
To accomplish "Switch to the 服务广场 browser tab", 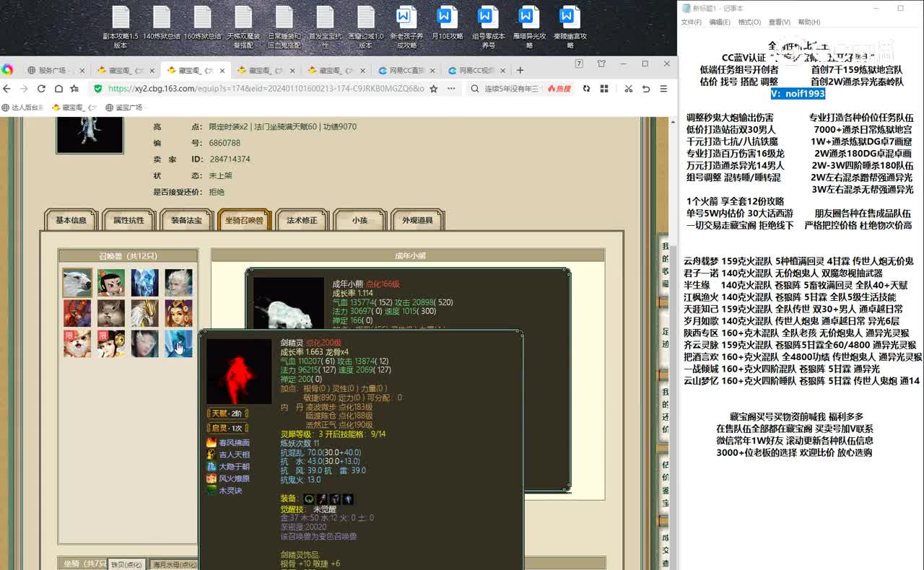I will coord(54,70).
